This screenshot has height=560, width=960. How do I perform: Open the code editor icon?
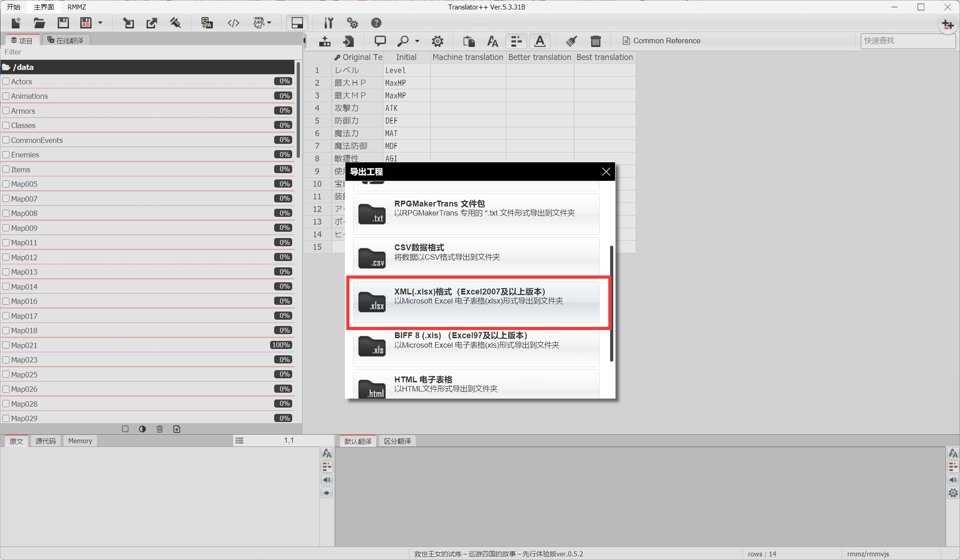pyautogui.click(x=233, y=23)
